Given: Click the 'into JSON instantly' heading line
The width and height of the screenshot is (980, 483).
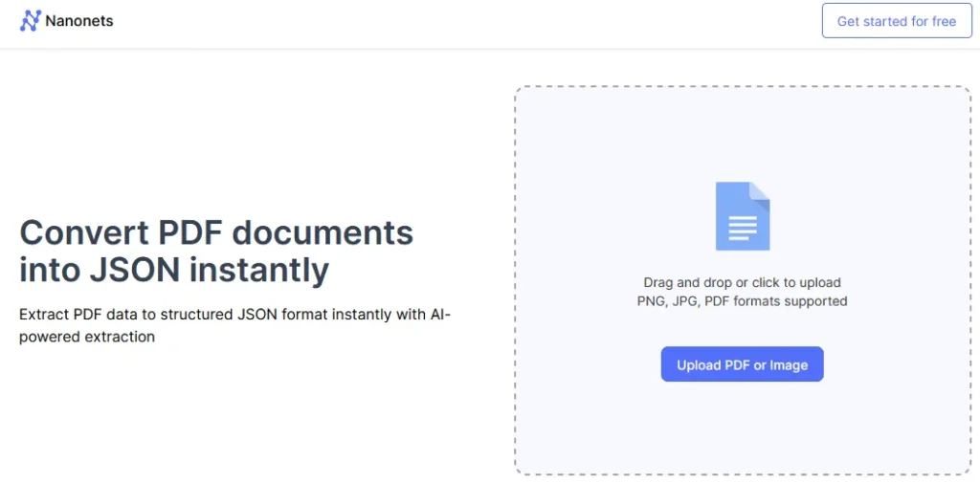Looking at the screenshot, I should pyautogui.click(x=174, y=270).
